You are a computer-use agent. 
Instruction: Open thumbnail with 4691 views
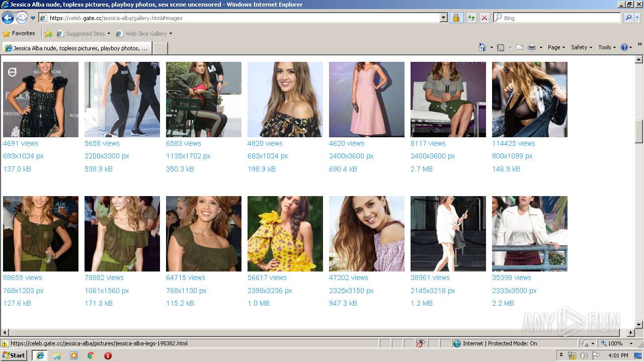click(x=41, y=100)
